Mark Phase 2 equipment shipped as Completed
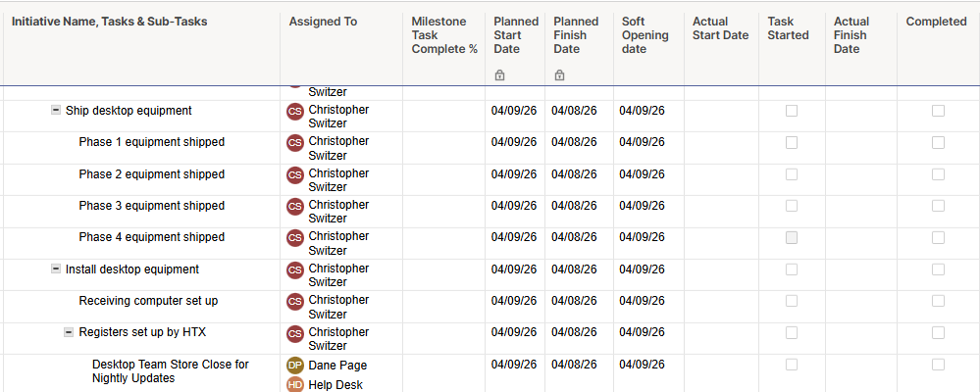This screenshot has height=392, width=980. coord(938,174)
